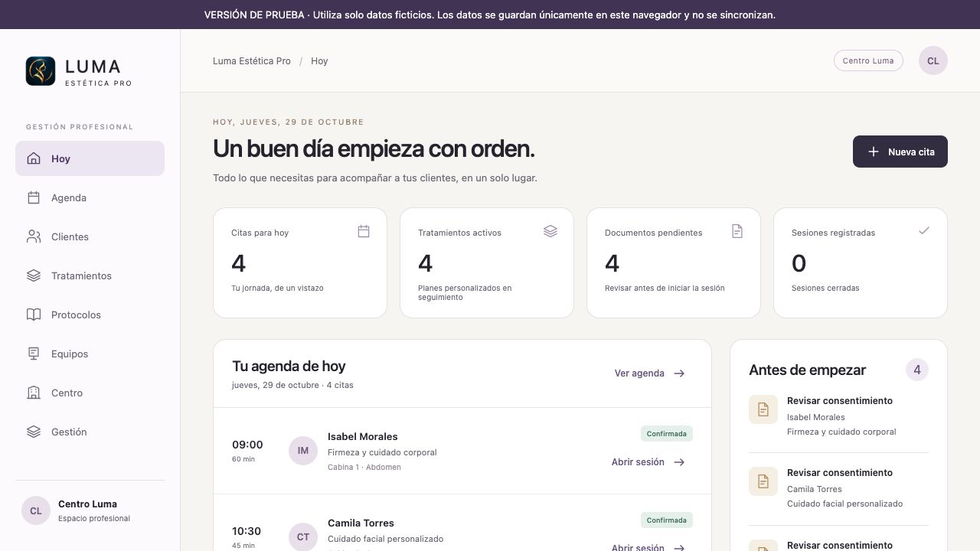Click the Tratamientos layers icon in sidebar
The width and height of the screenshot is (980, 551).
click(34, 275)
